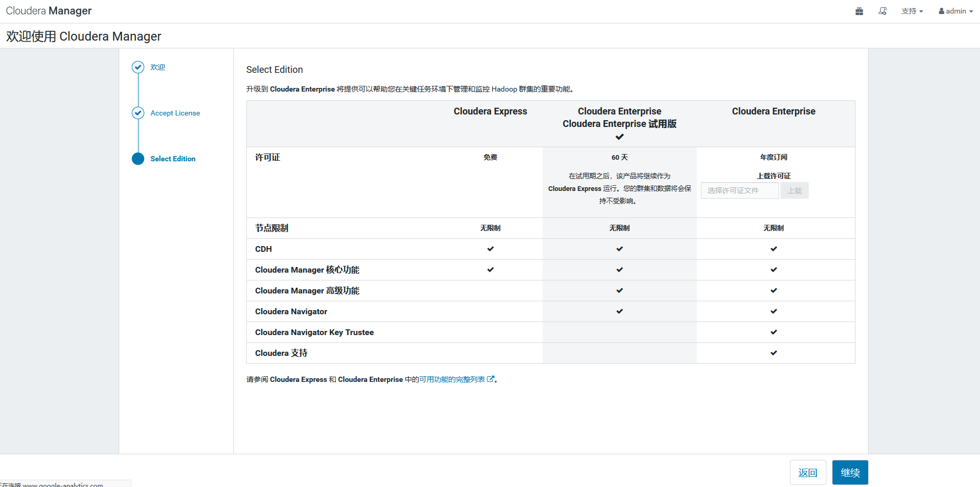Screen dimensions: 980x487
Task: Expand the 支持 support dropdown menu
Action: tap(912, 11)
